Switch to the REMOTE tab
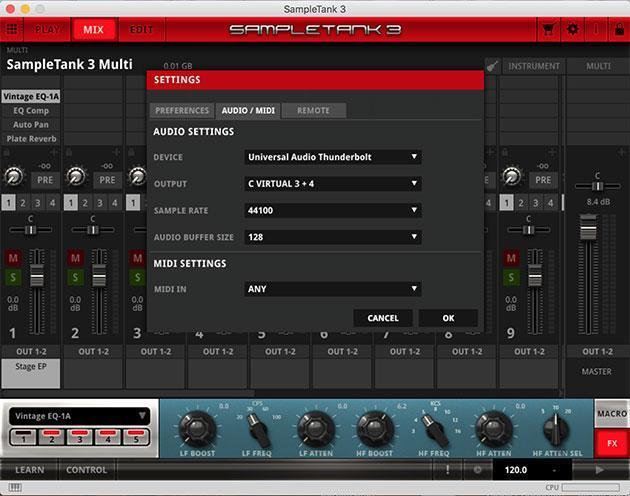This screenshot has height=496, width=630. [313, 111]
